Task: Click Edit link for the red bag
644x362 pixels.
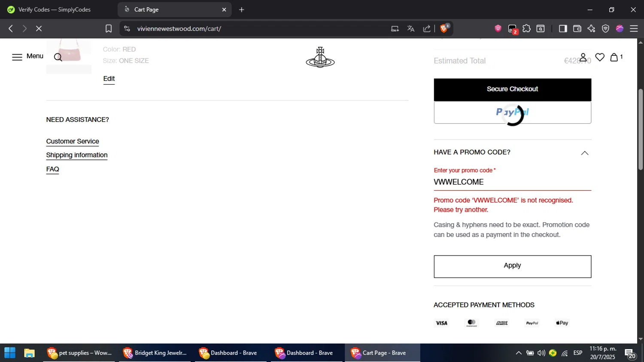Action: [x=109, y=79]
